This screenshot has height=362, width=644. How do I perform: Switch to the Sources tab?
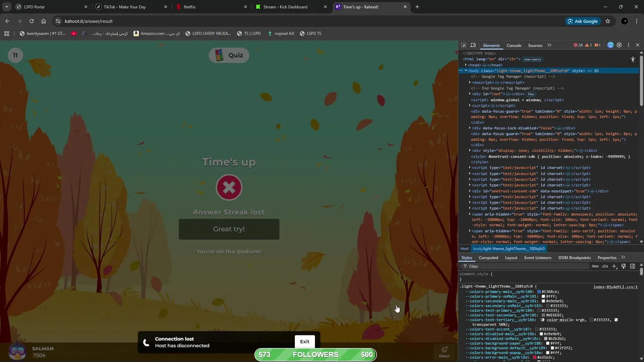[535, 45]
